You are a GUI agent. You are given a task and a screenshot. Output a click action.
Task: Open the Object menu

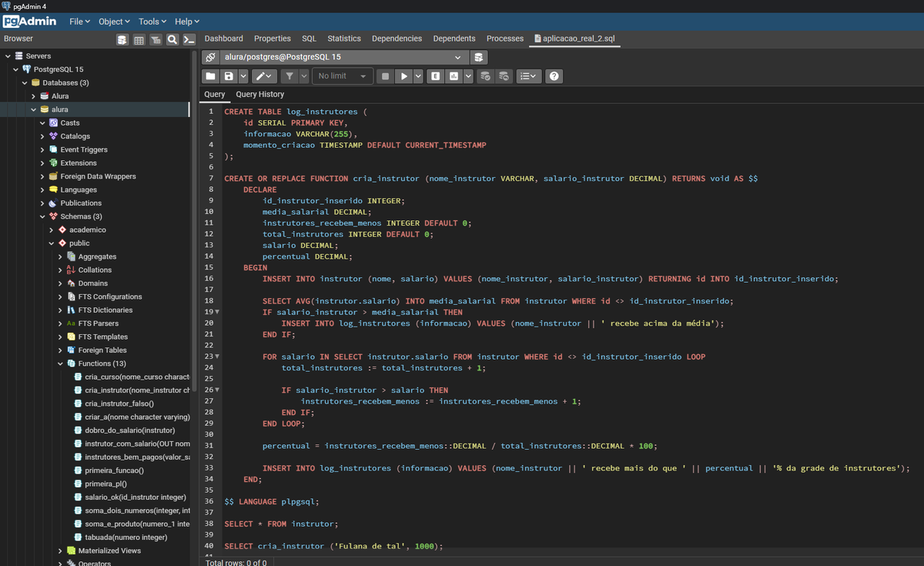114,21
